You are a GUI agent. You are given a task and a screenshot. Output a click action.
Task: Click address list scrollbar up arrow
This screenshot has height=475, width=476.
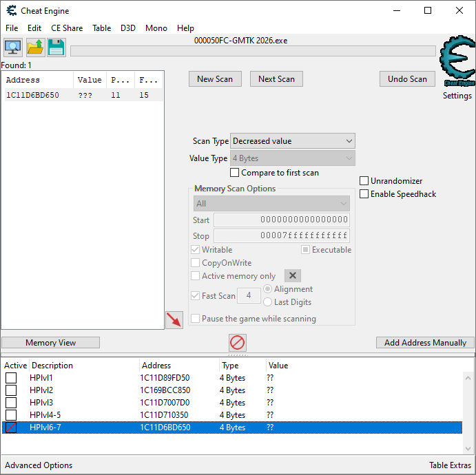click(x=468, y=378)
